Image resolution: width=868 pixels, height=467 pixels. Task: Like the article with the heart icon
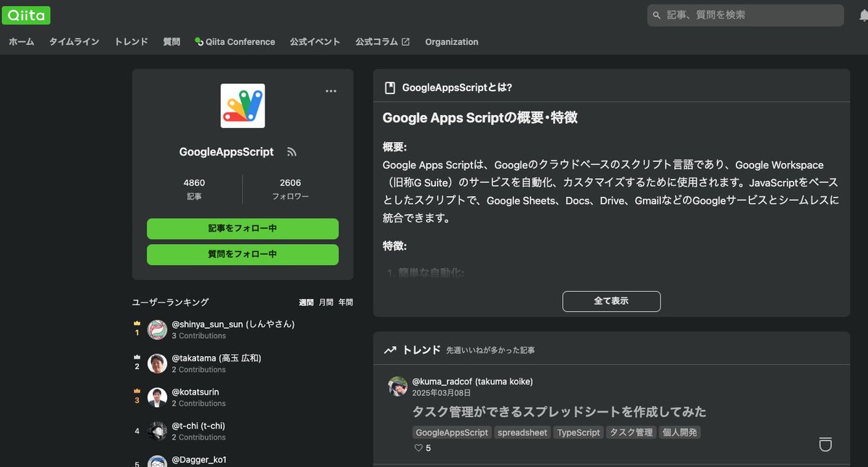417,447
